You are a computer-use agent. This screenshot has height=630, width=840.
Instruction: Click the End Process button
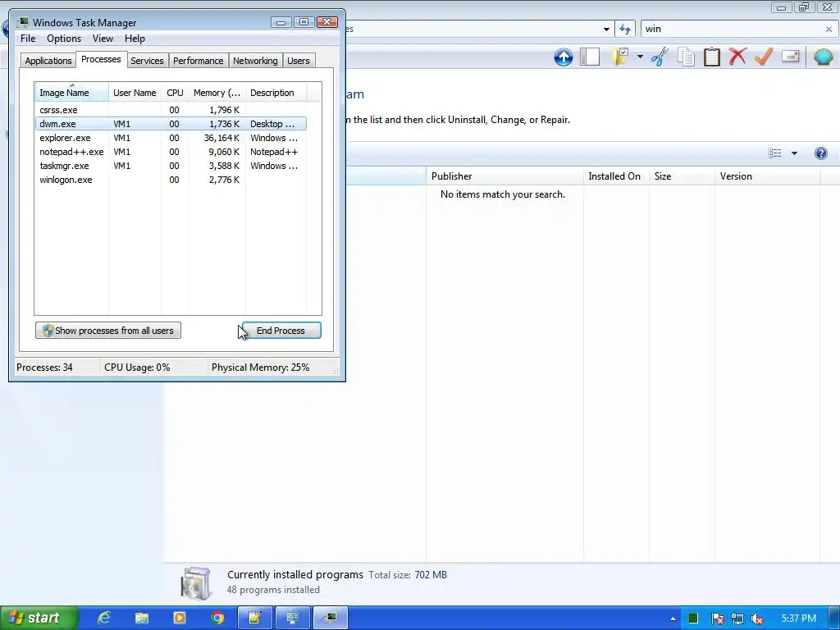click(x=282, y=331)
